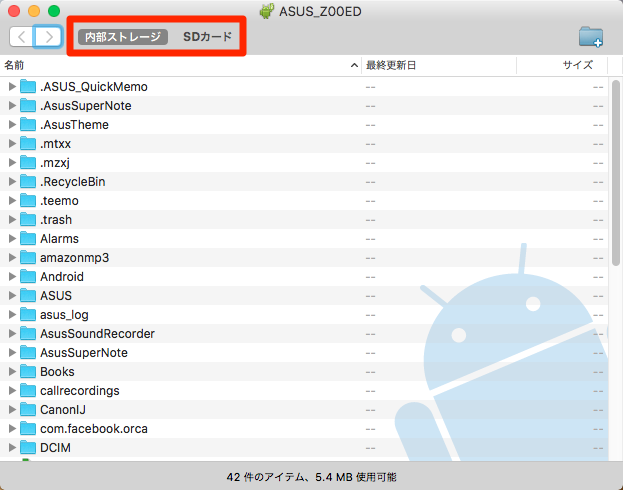Click the vertical scrollbar thumb
The width and height of the screenshot is (623, 490).
click(616, 173)
